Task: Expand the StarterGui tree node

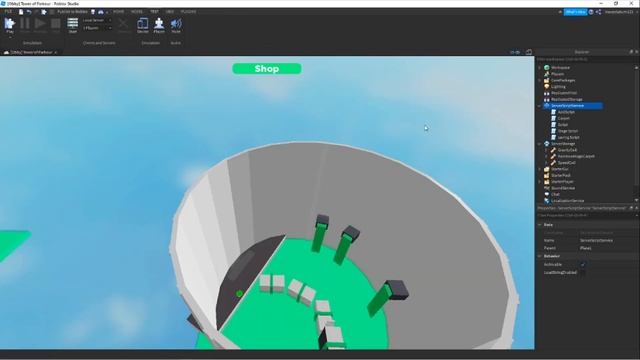Action: [x=540, y=169]
